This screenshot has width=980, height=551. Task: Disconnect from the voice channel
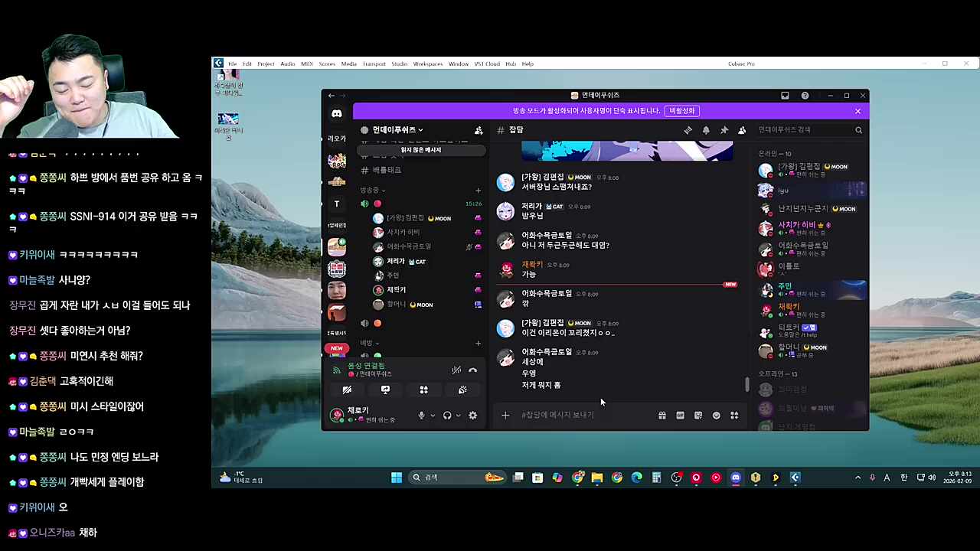click(473, 370)
